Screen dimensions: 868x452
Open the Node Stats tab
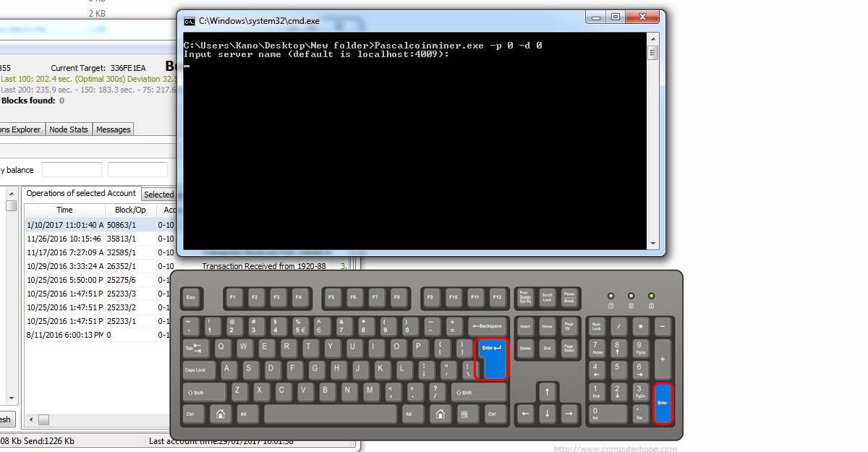coord(69,129)
